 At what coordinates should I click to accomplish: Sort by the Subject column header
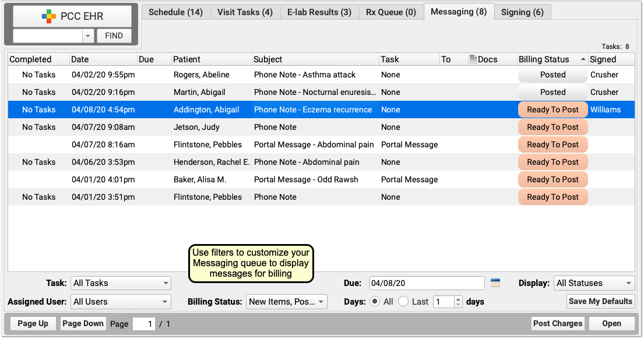click(x=315, y=59)
